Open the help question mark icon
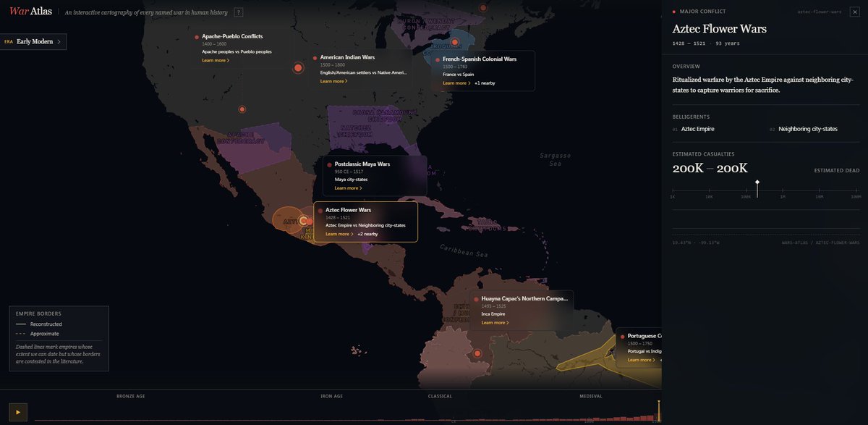Image resolution: width=868 pixels, height=425 pixels. coord(239,12)
